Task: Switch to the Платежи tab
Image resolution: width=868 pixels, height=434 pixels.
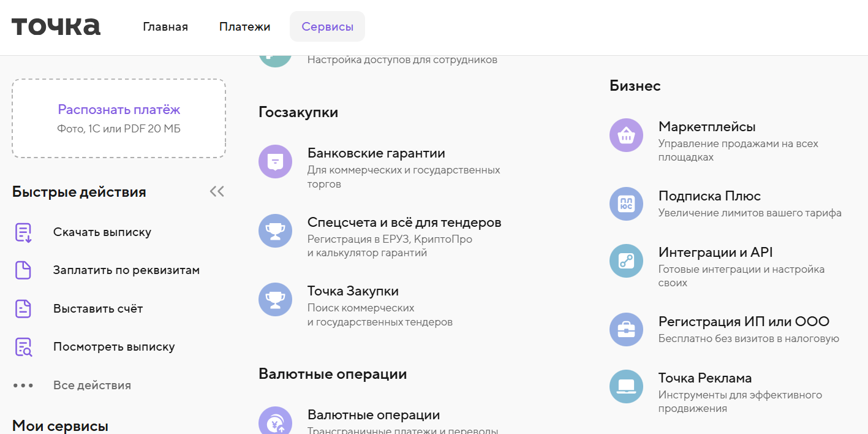Action: click(x=244, y=27)
